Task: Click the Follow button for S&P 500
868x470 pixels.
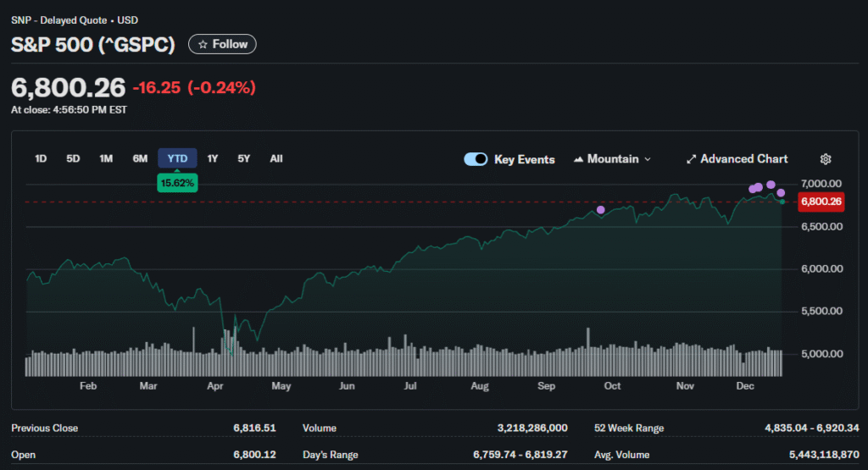Action: point(222,44)
